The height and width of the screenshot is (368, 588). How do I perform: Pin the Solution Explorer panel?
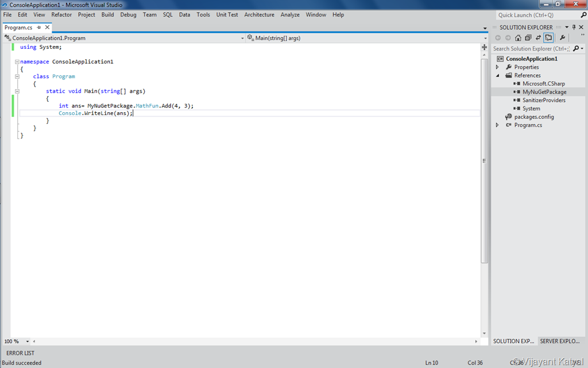coord(574,27)
